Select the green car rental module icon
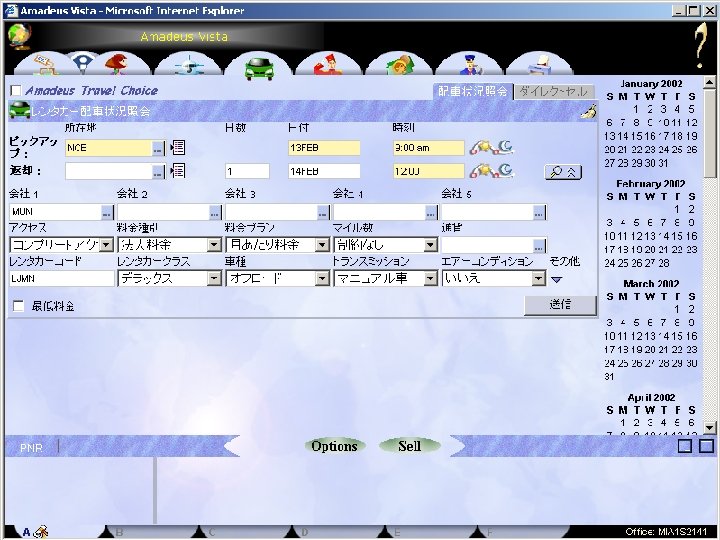 [x=259, y=67]
